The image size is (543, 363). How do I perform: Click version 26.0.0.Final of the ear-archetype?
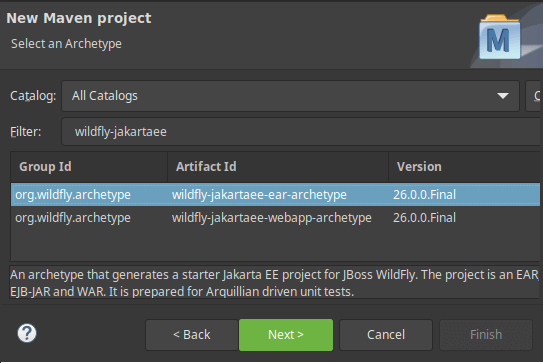pos(425,195)
